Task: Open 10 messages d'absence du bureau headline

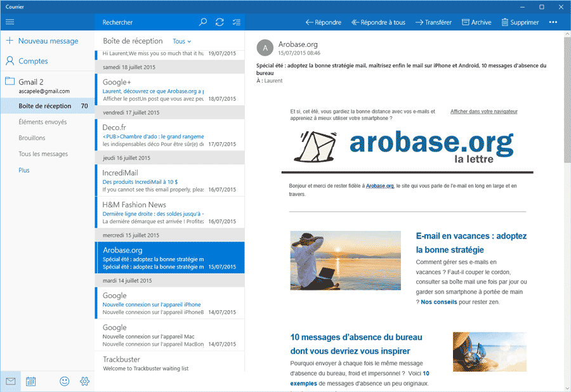Action: point(356,344)
